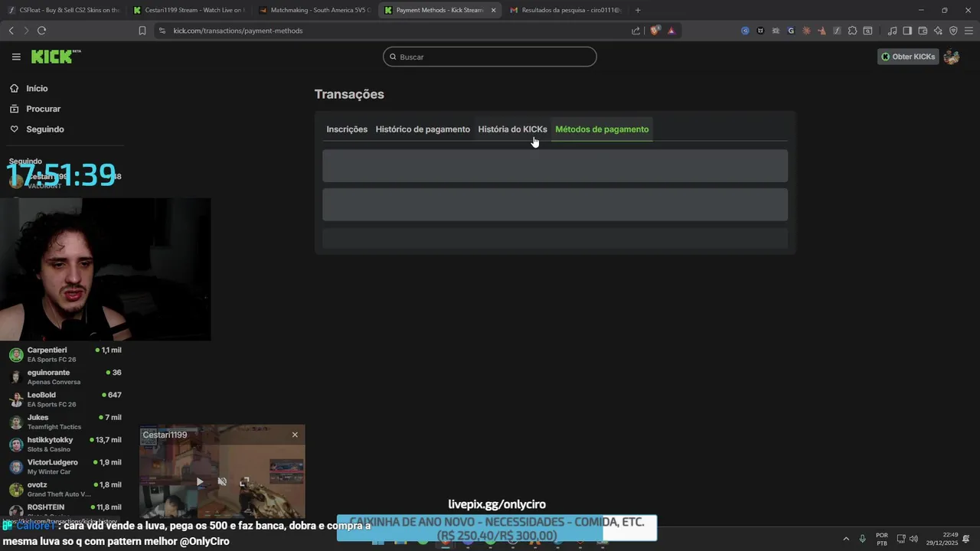Expand the Cestari1199 mini player to fullscreen
The width and height of the screenshot is (980, 551).
(244, 481)
